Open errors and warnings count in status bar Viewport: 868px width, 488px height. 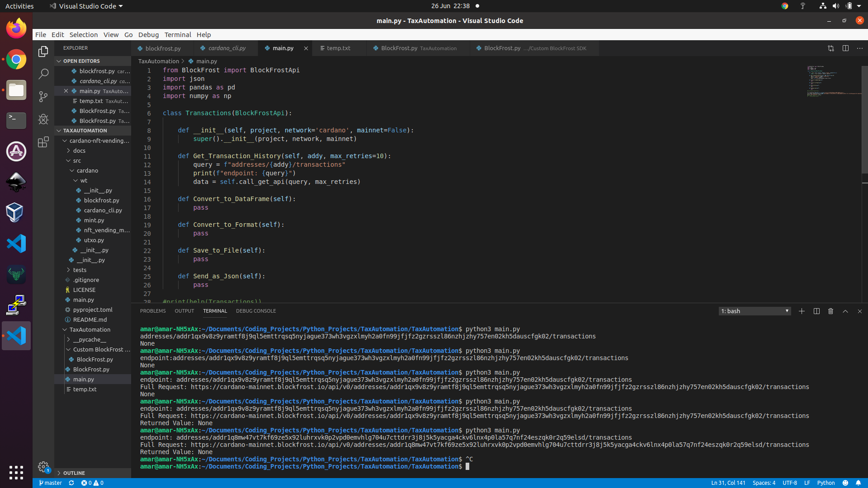[x=92, y=483]
